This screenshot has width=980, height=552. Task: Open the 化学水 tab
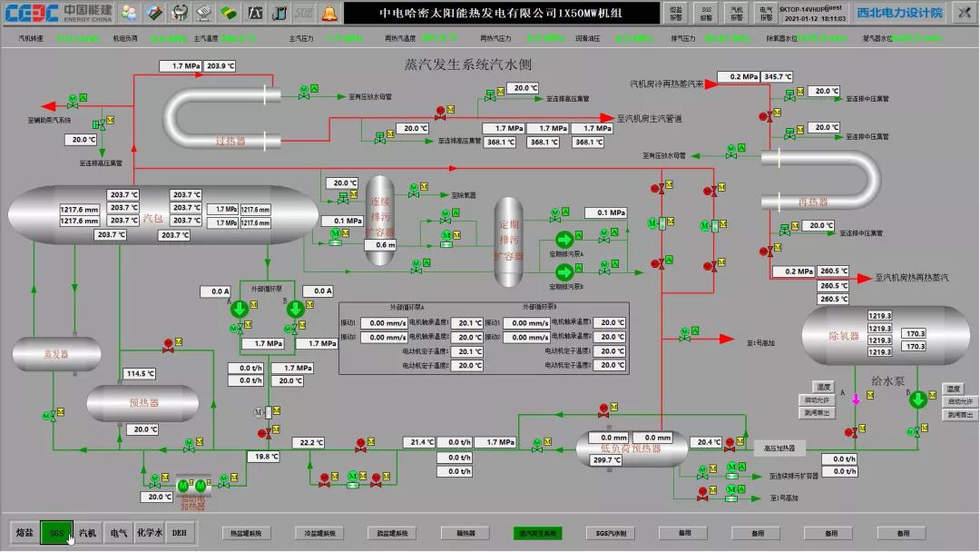[x=149, y=533]
